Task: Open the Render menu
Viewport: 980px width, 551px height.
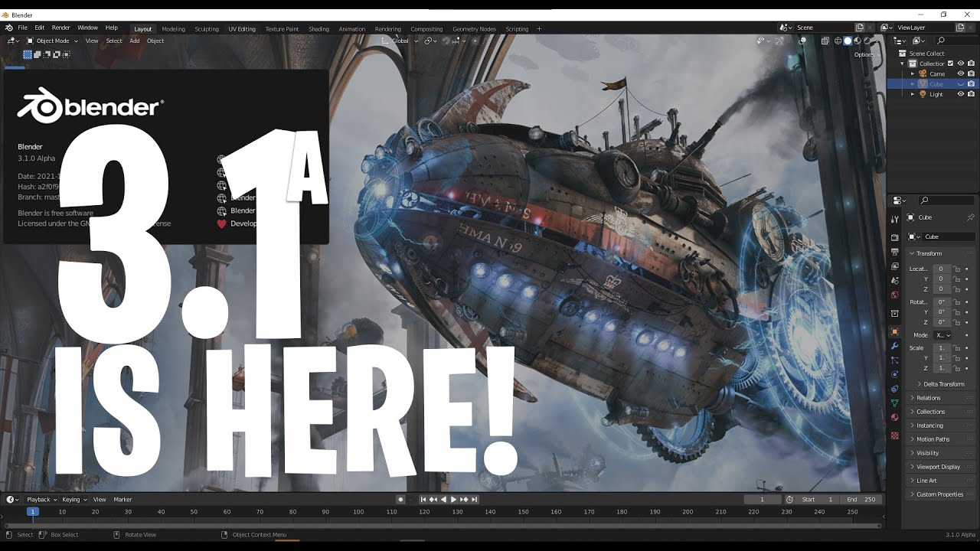Action: [60, 28]
